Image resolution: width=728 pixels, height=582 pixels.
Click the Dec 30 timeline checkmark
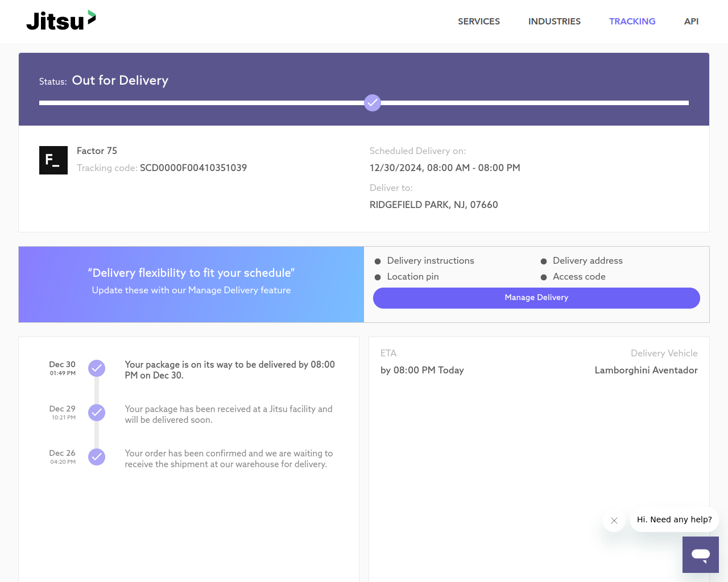click(97, 368)
